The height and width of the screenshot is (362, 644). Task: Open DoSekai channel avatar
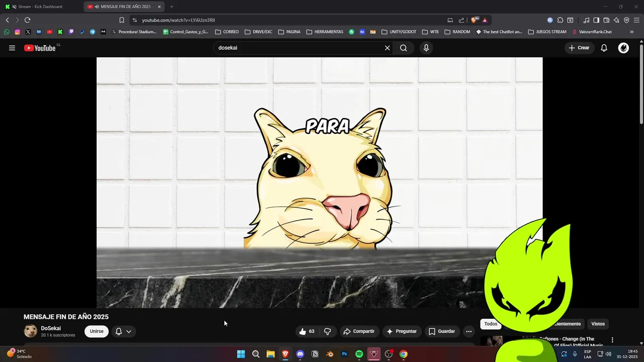click(31, 331)
